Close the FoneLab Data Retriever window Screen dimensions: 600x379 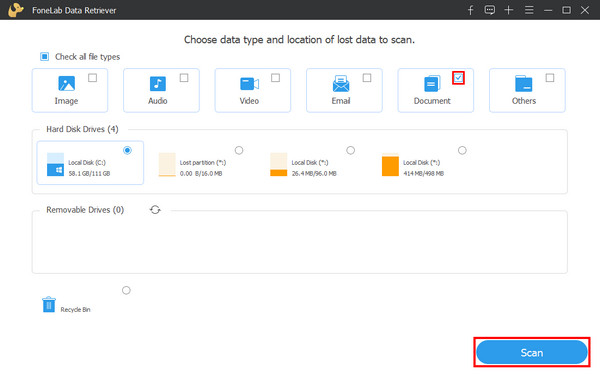click(x=585, y=10)
